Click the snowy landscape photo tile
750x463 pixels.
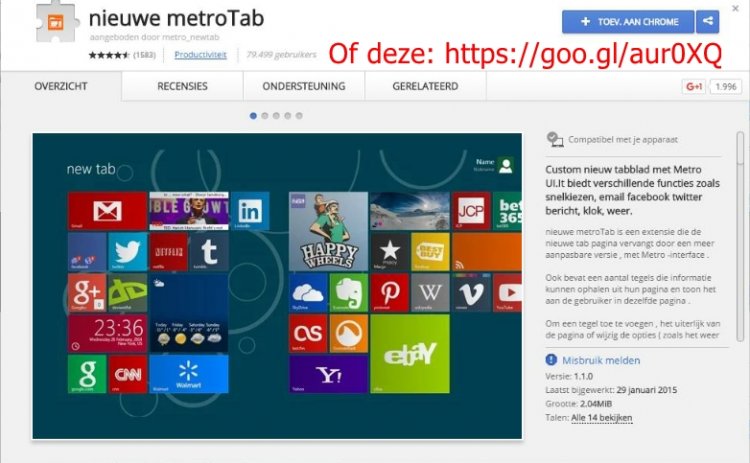click(410, 211)
